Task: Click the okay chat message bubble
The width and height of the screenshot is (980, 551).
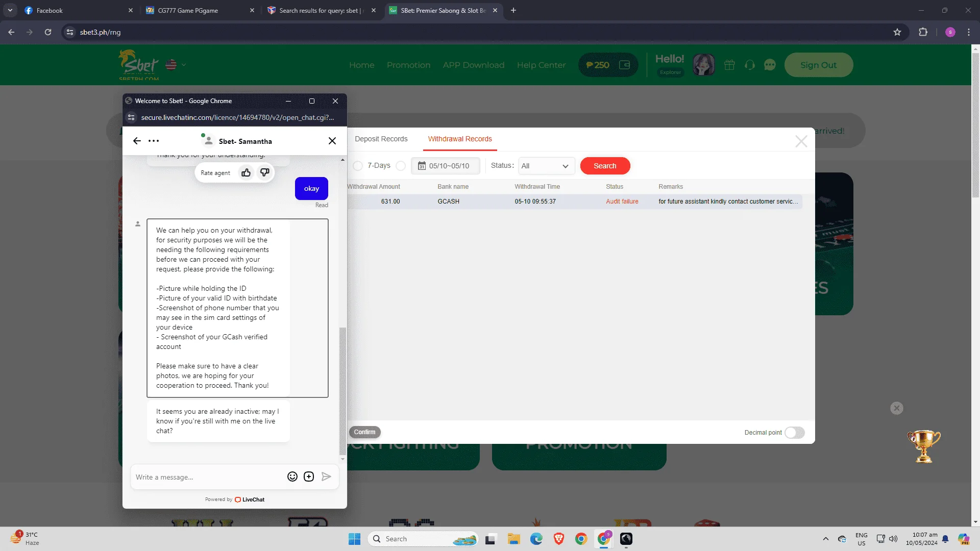Action: [x=311, y=188]
